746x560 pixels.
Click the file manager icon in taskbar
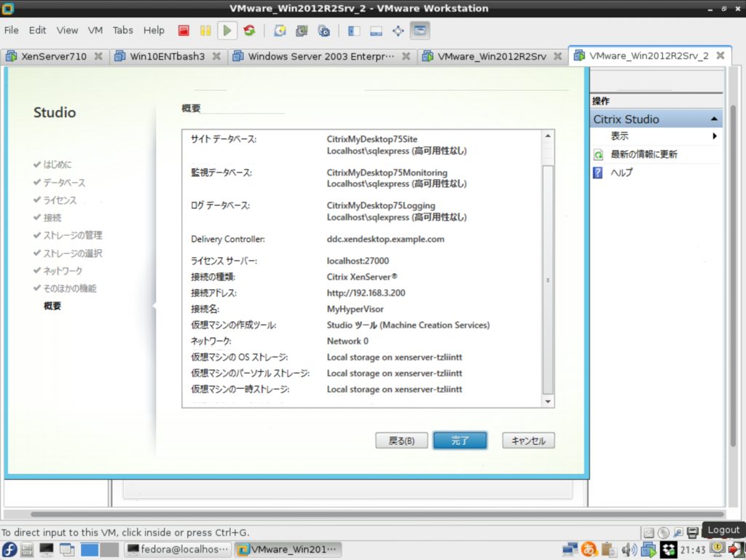27,550
